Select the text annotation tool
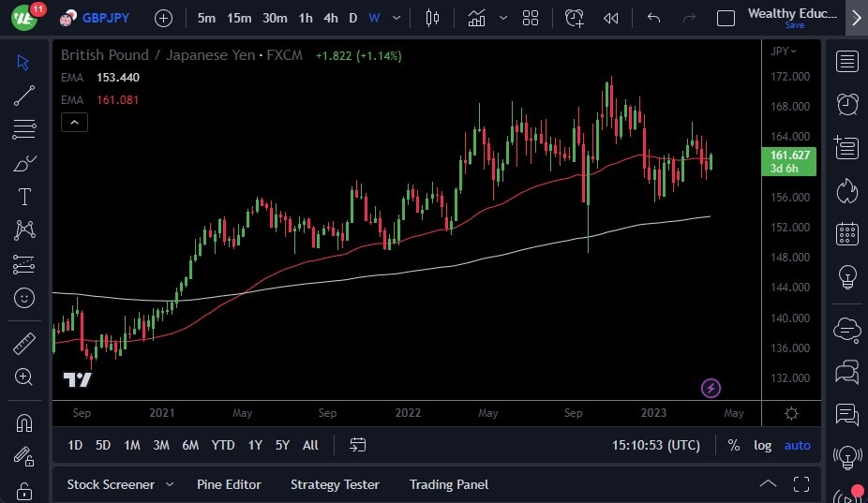Viewport: 868px width, 503px height. point(24,197)
